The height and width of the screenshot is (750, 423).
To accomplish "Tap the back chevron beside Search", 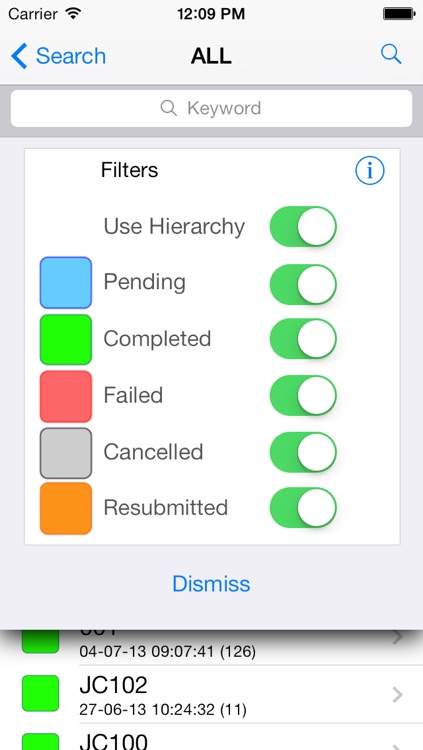I will tap(19, 56).
